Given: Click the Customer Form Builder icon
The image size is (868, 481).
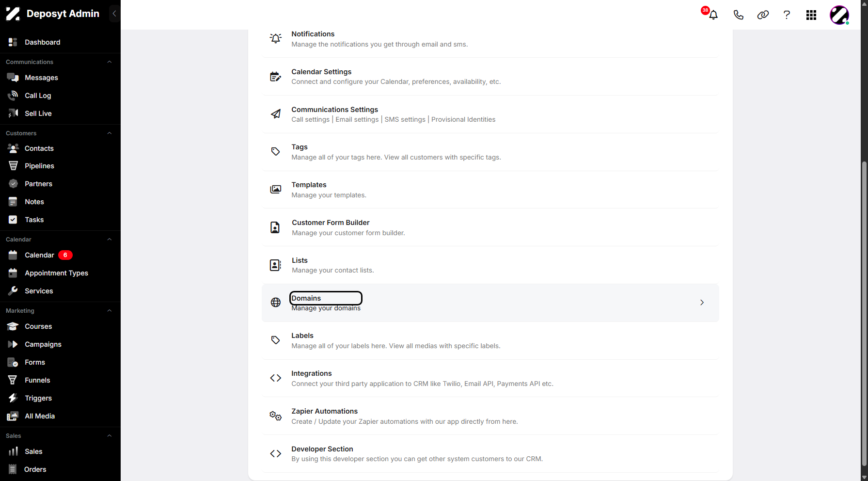Looking at the screenshot, I should [x=275, y=227].
